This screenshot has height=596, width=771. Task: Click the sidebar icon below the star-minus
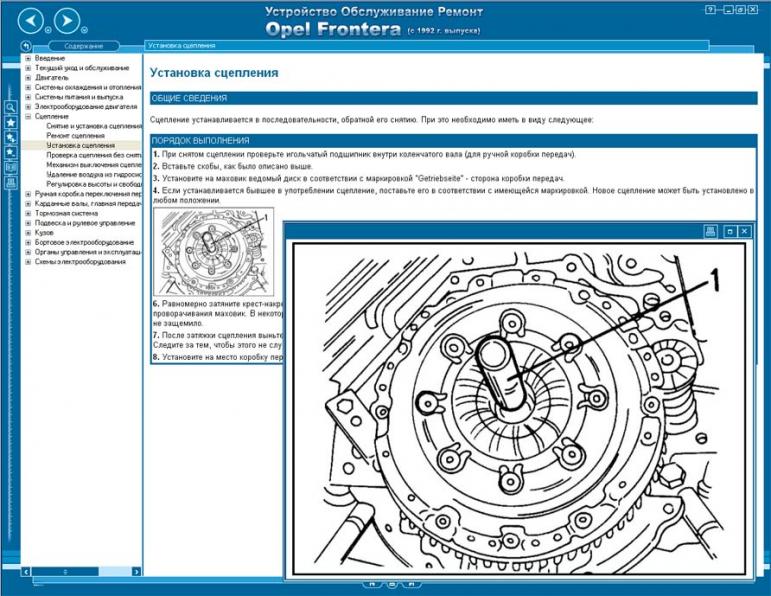click(10, 168)
